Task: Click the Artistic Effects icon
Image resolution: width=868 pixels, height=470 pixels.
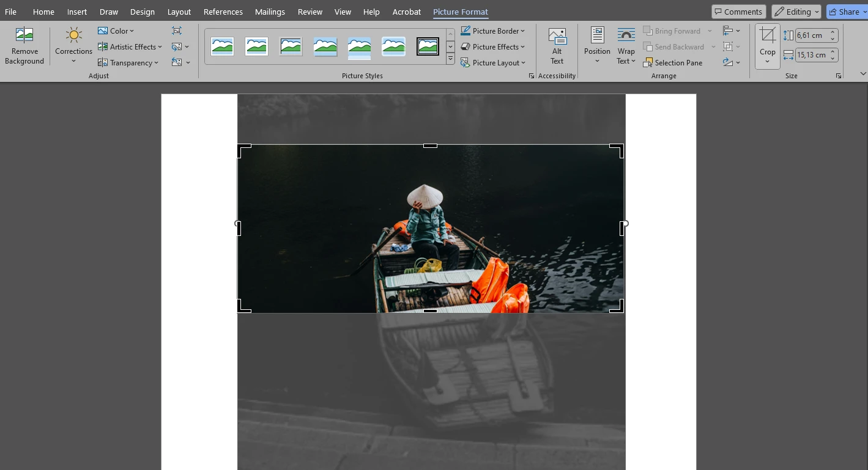Action: tap(103, 46)
